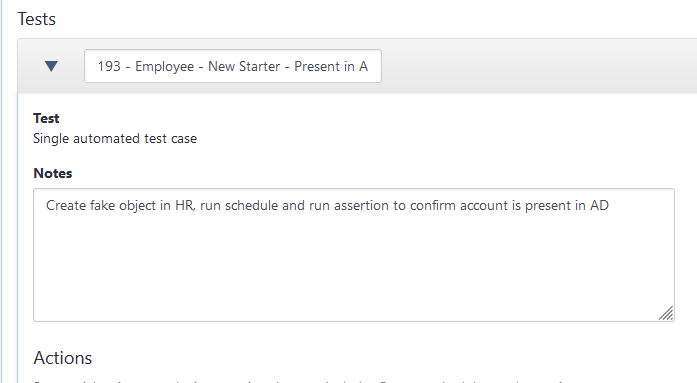Image resolution: width=697 pixels, height=383 pixels.
Task: Click the Actions section heading
Action: coord(63,358)
